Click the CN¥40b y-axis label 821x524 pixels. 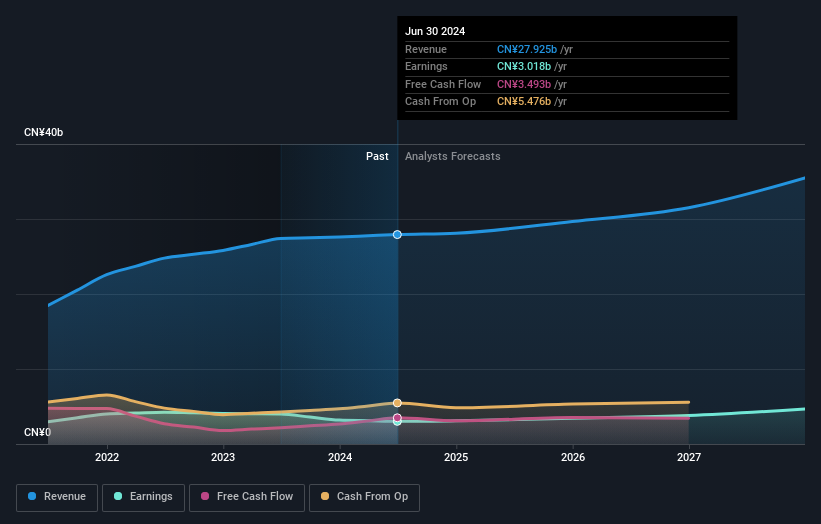point(43,132)
